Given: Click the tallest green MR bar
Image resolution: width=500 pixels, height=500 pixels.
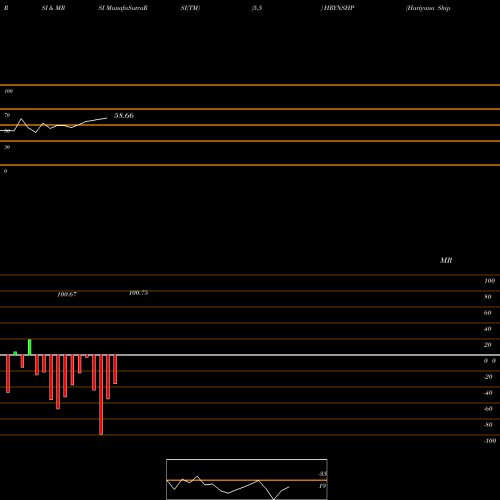Looking at the screenshot, I should coord(30,347).
